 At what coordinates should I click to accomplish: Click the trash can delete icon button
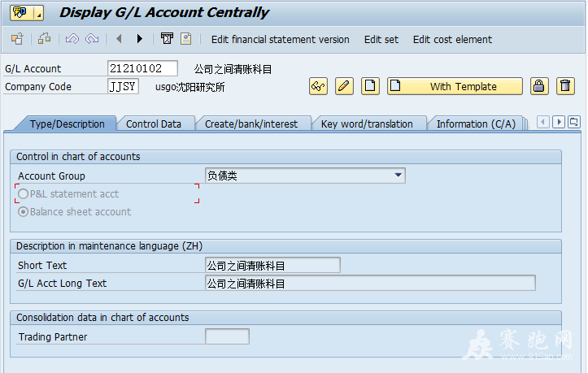click(x=565, y=86)
